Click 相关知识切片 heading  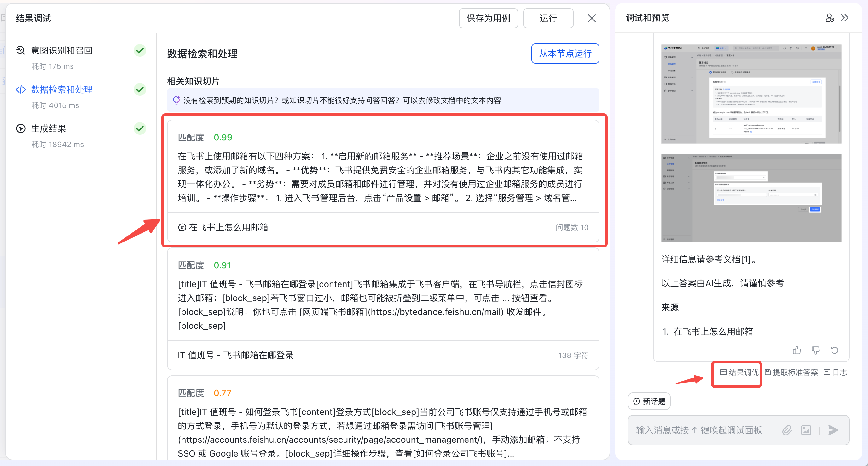(193, 81)
